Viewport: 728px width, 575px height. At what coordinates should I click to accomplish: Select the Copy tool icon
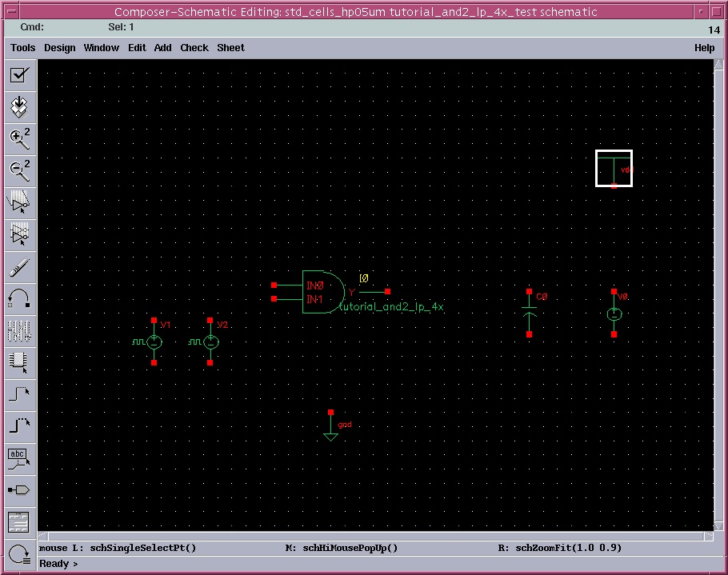[19, 234]
